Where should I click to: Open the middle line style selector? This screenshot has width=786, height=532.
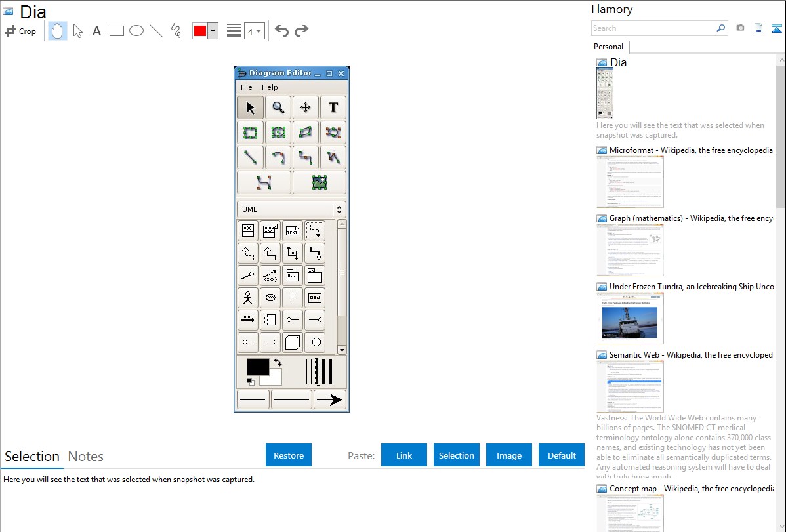pos(291,399)
